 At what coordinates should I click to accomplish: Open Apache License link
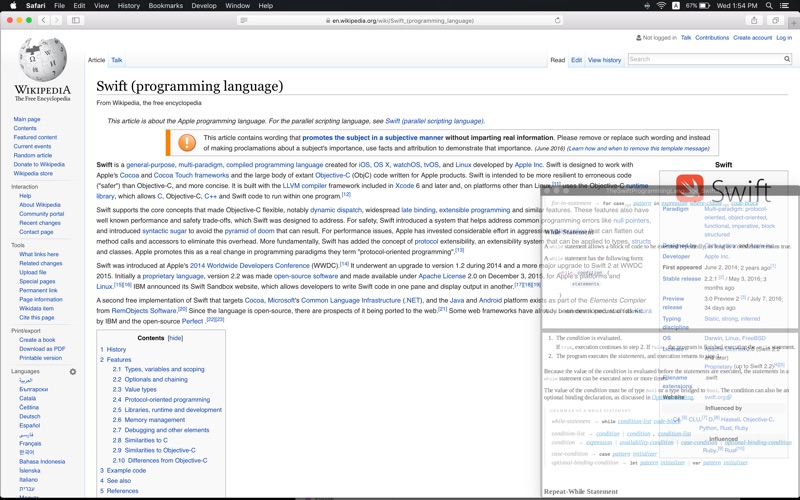[x=442, y=276]
